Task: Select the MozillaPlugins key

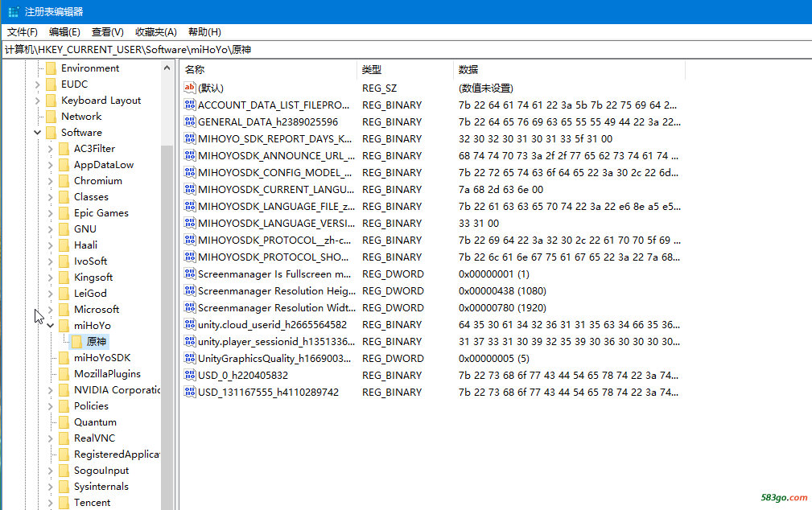Action: coord(107,374)
